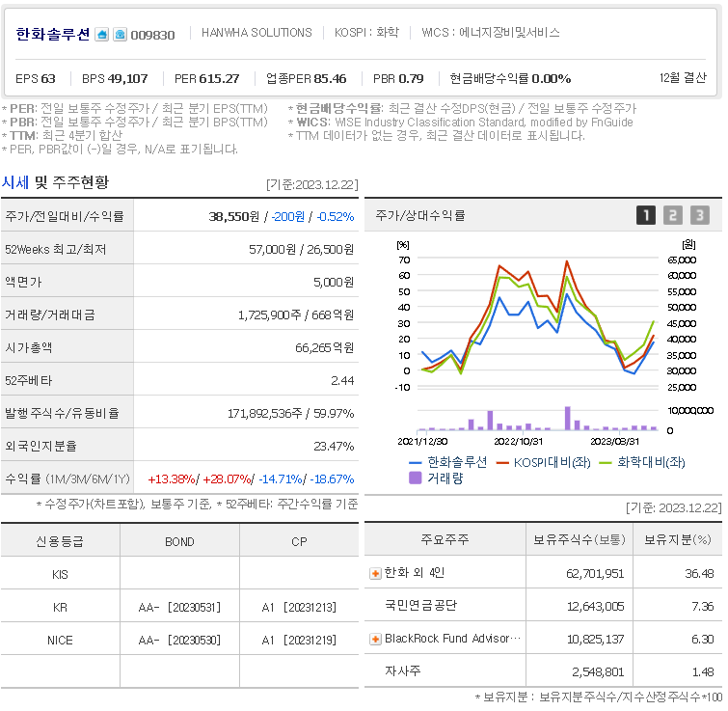This screenshot has width=728, height=711.
Task: Click the NICE bond rating AA- [20230530]
Action: 179,641
